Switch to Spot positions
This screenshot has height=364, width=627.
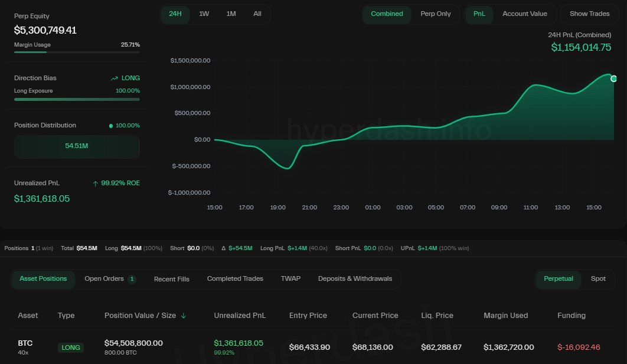[598, 278]
